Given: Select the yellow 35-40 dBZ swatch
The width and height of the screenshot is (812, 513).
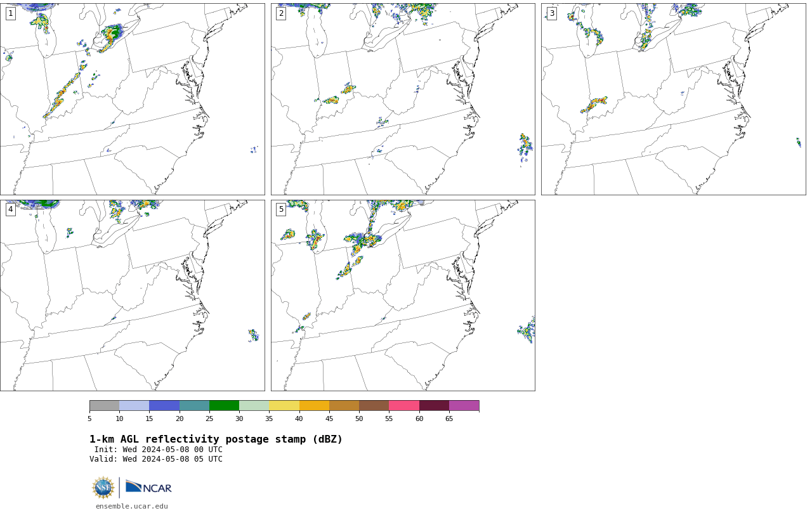Looking at the screenshot, I should 284,406.
